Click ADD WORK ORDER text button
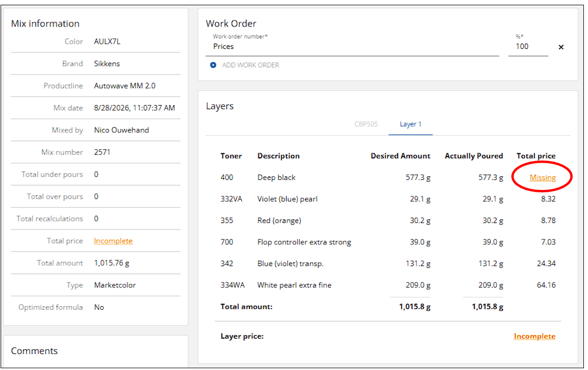 tap(251, 65)
